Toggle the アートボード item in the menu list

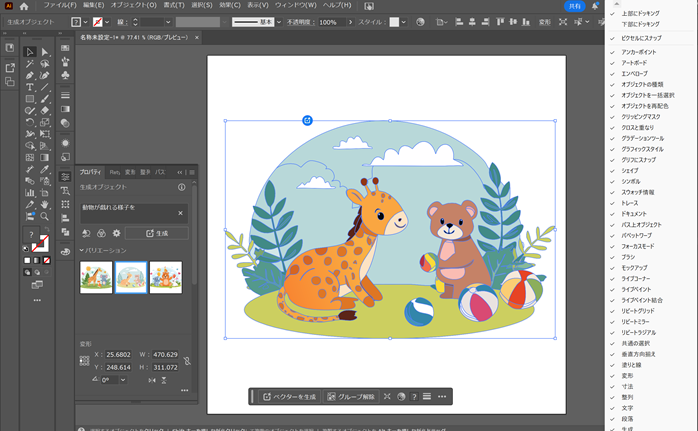click(634, 62)
